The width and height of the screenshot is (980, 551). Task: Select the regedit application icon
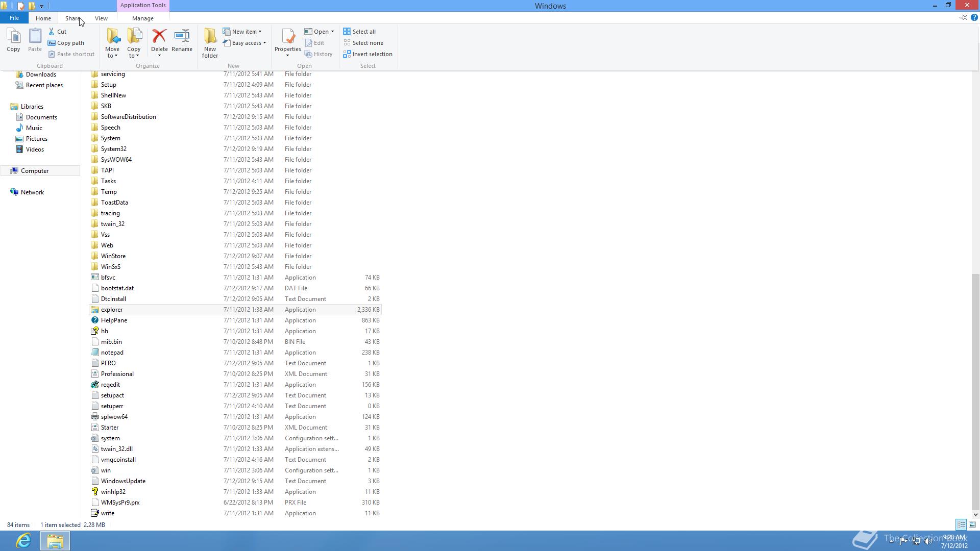[94, 385]
